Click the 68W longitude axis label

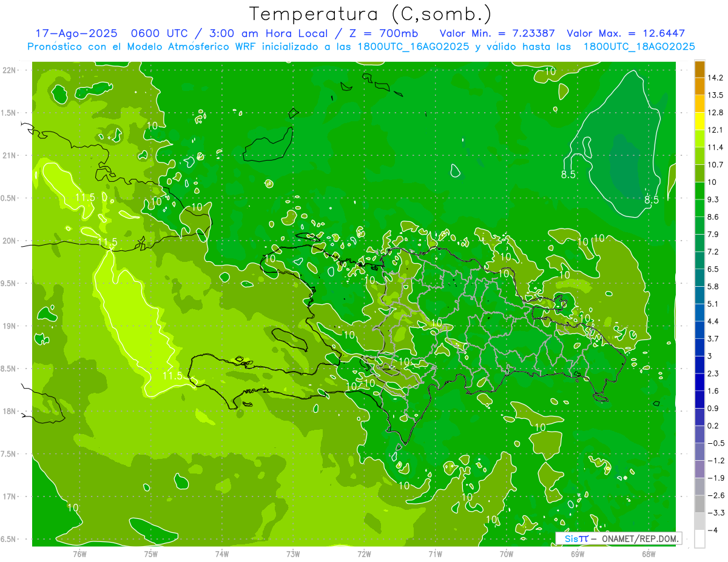coord(648,554)
